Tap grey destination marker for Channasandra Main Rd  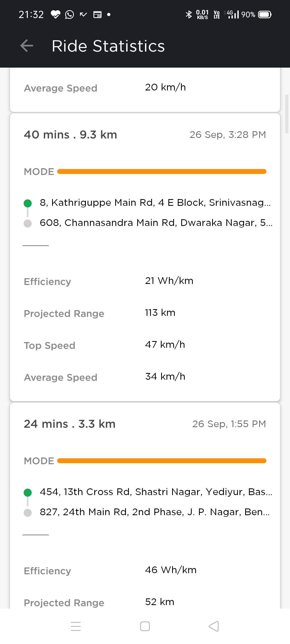[x=28, y=223]
